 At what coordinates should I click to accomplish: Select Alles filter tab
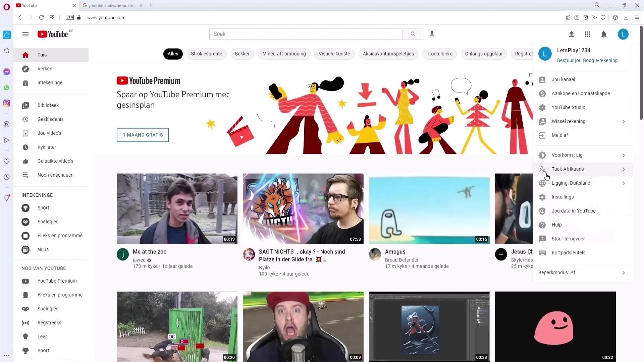173,54
